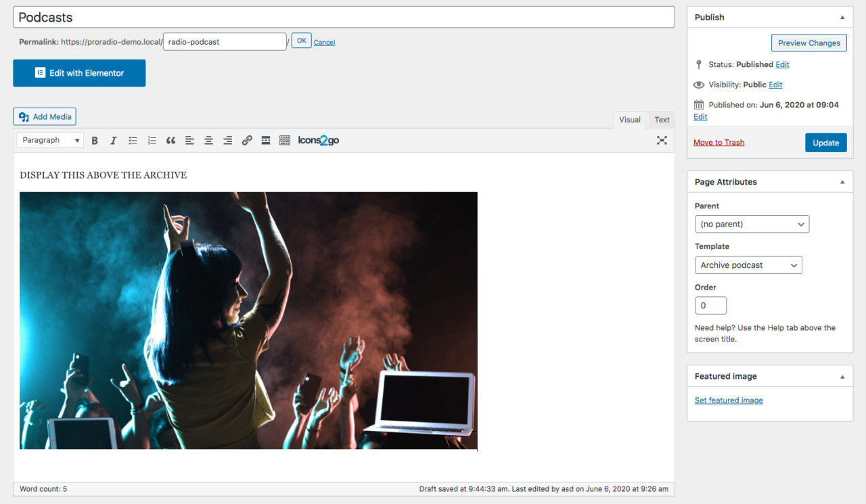Viewport: 866px width, 504px height.
Task: Open the Template dropdown showing Archive podcast
Action: 748,265
